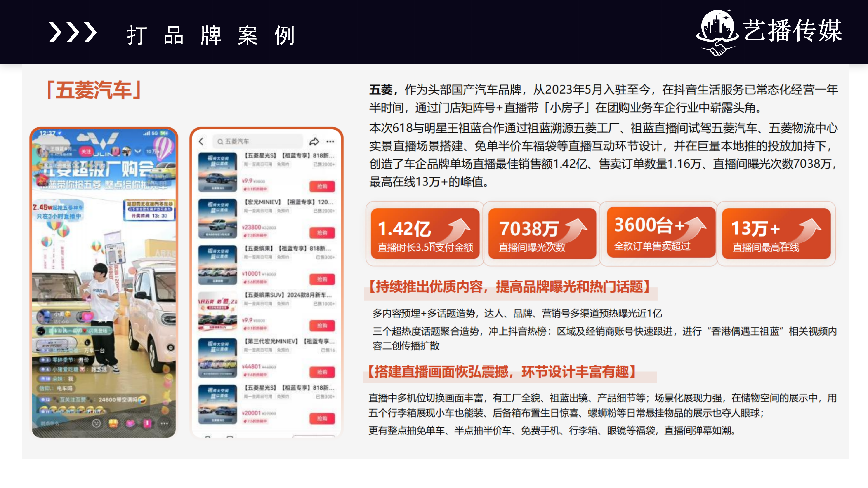Image resolution: width=868 pixels, height=488 pixels.
Task: Click the 五菱汽车 search field
Action: pos(258,141)
